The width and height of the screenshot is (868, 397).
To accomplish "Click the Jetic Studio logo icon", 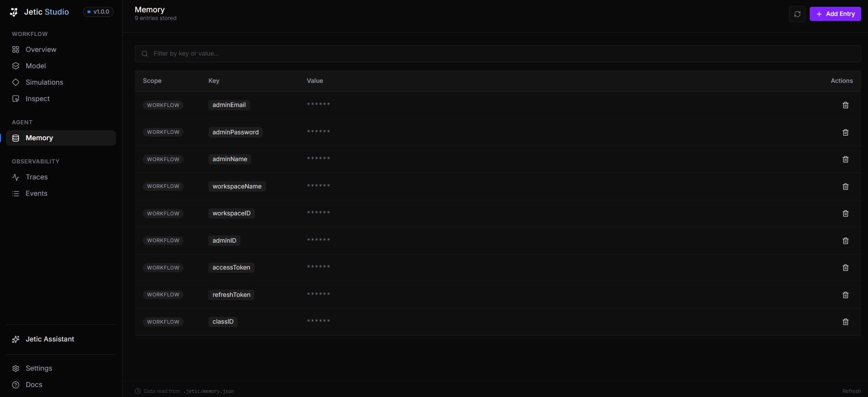I will [14, 12].
